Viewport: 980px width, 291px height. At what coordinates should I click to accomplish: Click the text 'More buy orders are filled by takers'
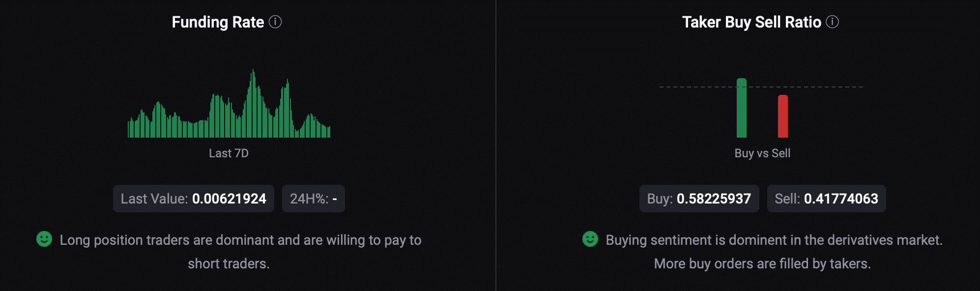click(x=762, y=263)
